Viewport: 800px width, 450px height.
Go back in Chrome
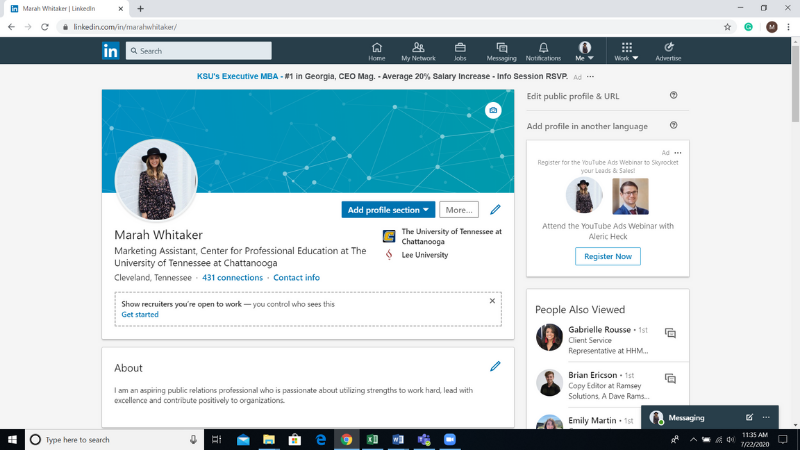pyautogui.click(x=11, y=27)
